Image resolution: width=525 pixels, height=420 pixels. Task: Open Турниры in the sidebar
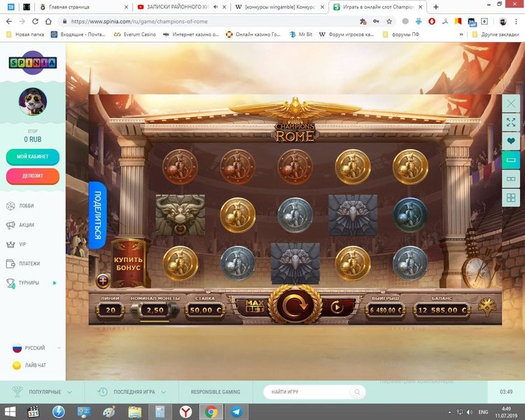[29, 283]
